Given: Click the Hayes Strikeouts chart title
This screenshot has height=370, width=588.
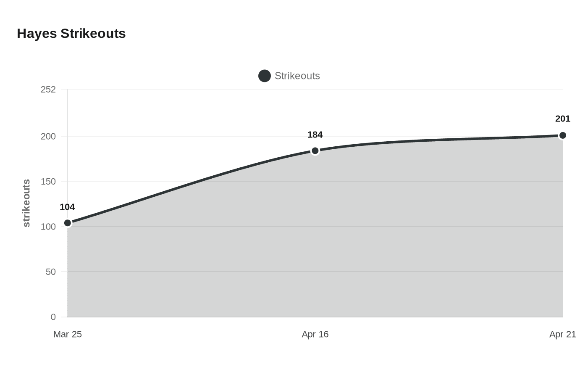Looking at the screenshot, I should coord(71,34).
